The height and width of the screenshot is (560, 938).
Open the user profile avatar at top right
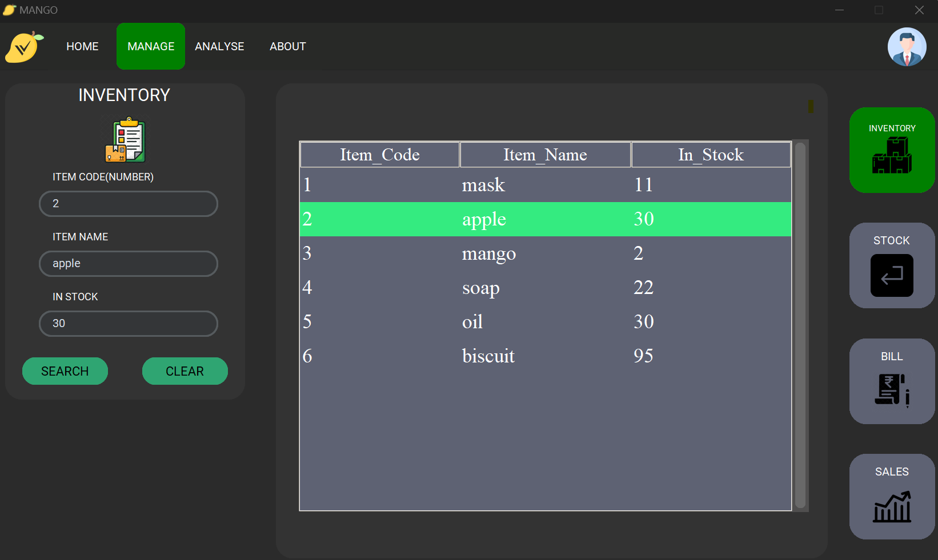[907, 47]
